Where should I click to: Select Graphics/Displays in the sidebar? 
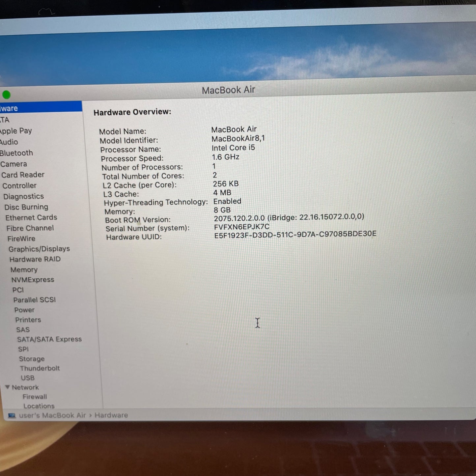[x=39, y=249]
